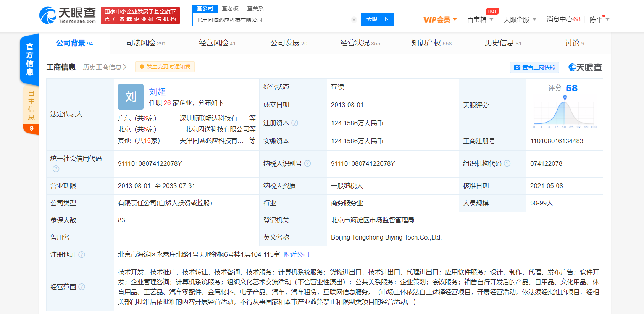Click the 天眼一下 search button
Screen dimensions: 644x314
377,19
